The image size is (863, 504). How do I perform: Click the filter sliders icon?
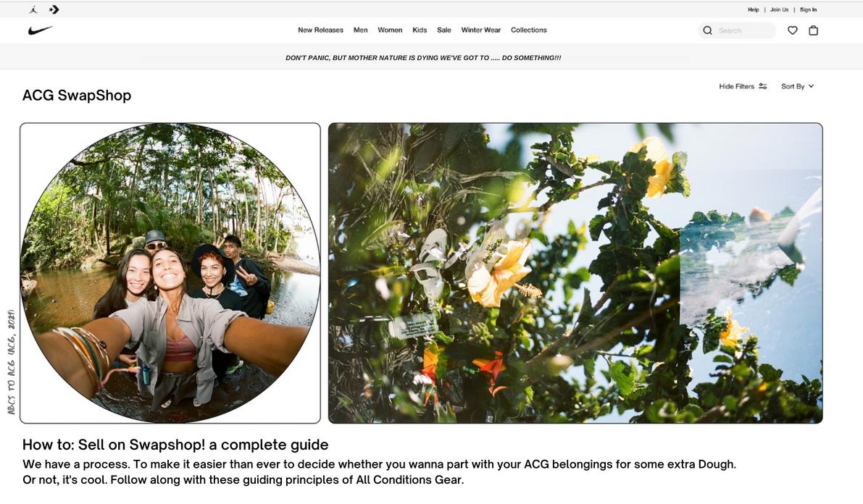(763, 86)
